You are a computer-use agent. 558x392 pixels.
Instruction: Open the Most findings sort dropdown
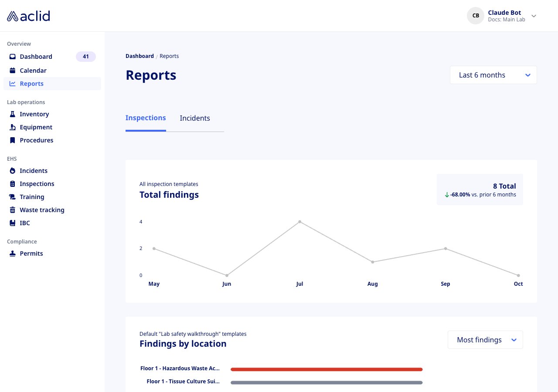point(485,340)
